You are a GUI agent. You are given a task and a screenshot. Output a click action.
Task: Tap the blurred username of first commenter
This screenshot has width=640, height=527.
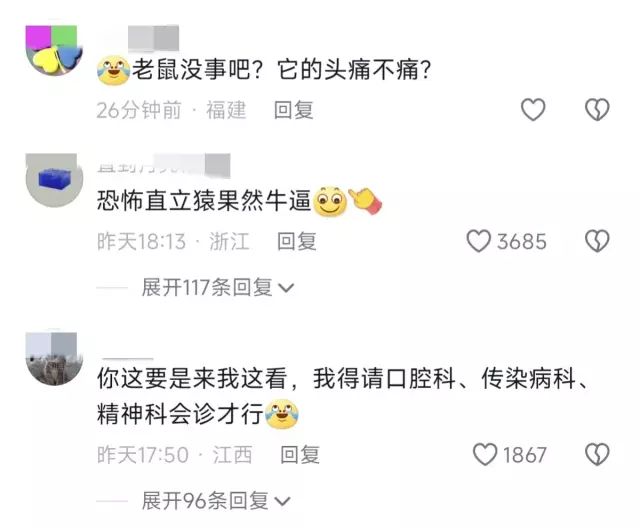pos(153,38)
